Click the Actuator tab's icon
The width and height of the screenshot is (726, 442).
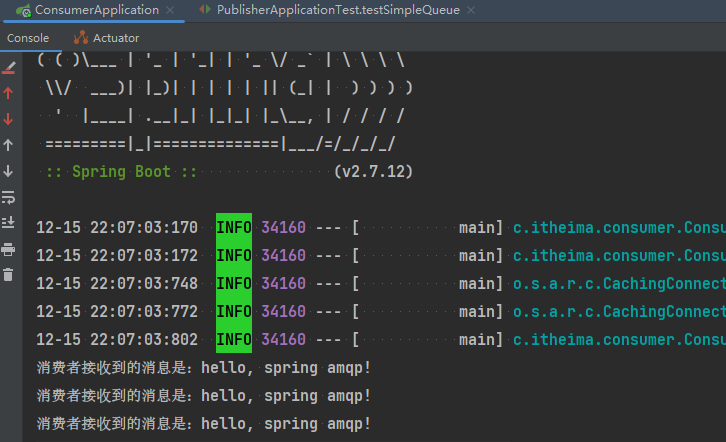pyautogui.click(x=80, y=38)
